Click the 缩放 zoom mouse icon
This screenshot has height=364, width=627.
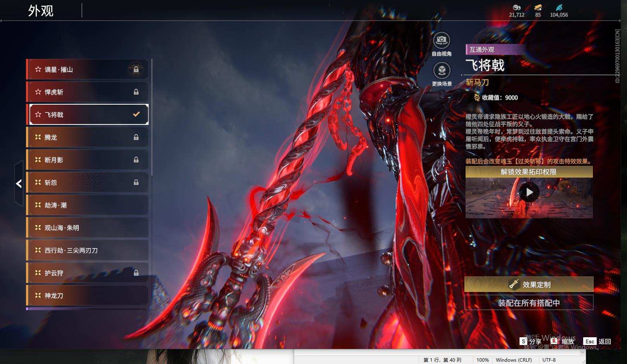point(554,341)
